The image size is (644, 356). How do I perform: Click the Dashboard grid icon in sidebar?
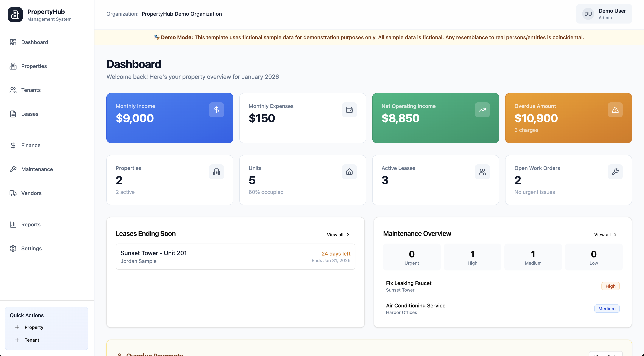[13, 42]
